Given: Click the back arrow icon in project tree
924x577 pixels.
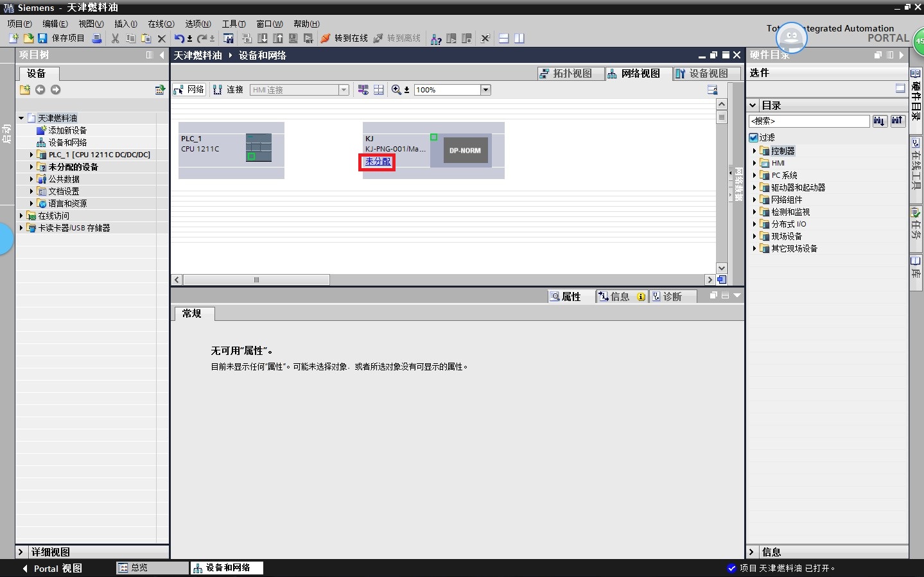Looking at the screenshot, I should 40,90.
